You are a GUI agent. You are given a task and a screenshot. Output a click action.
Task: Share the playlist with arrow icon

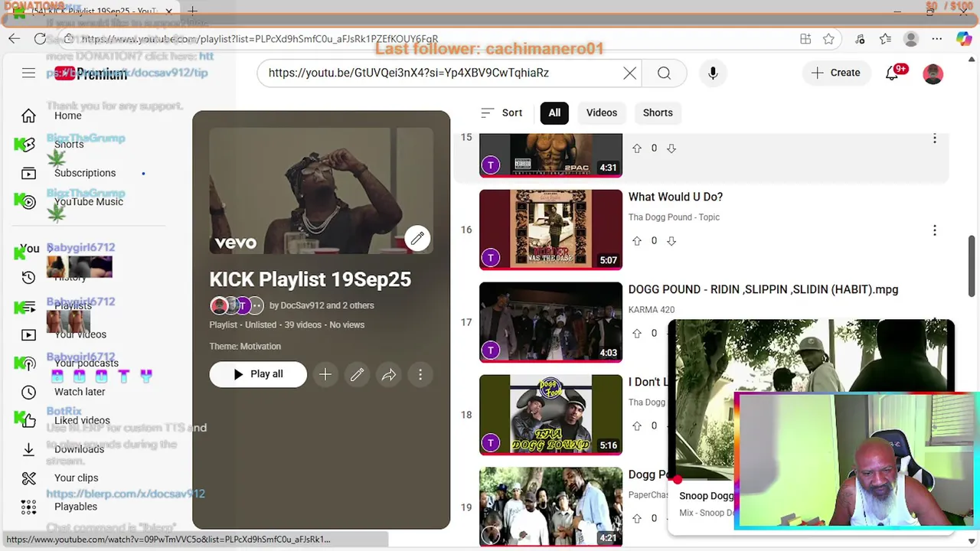tap(389, 374)
